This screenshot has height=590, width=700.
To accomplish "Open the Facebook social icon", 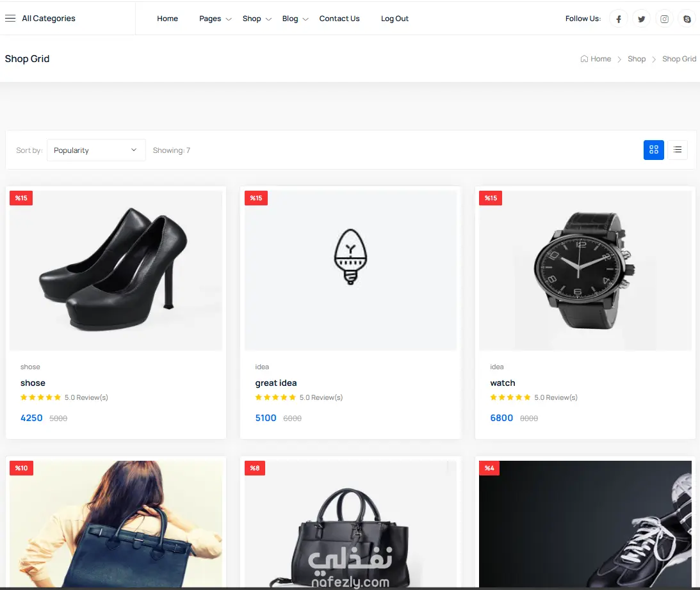I will [x=618, y=19].
